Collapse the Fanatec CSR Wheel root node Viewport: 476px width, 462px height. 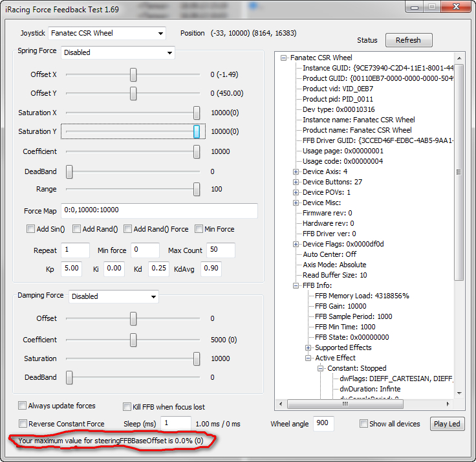tap(284, 58)
